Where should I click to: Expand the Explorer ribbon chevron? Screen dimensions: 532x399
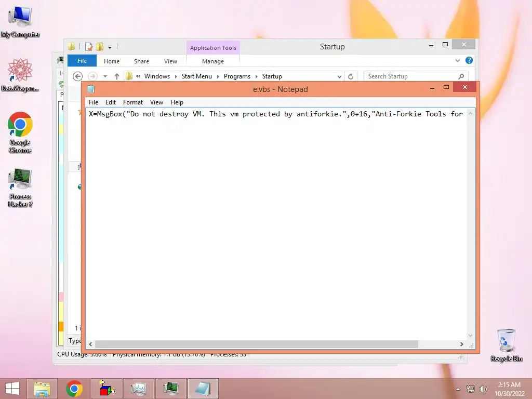(458, 60)
